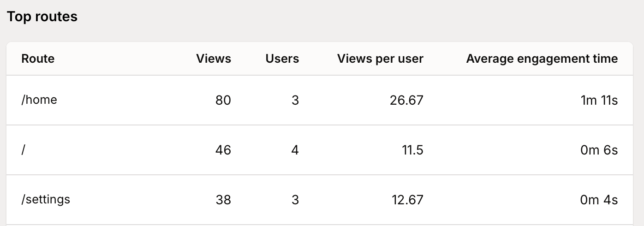
Task: Click the Average engagement time header
Action: [x=542, y=59]
